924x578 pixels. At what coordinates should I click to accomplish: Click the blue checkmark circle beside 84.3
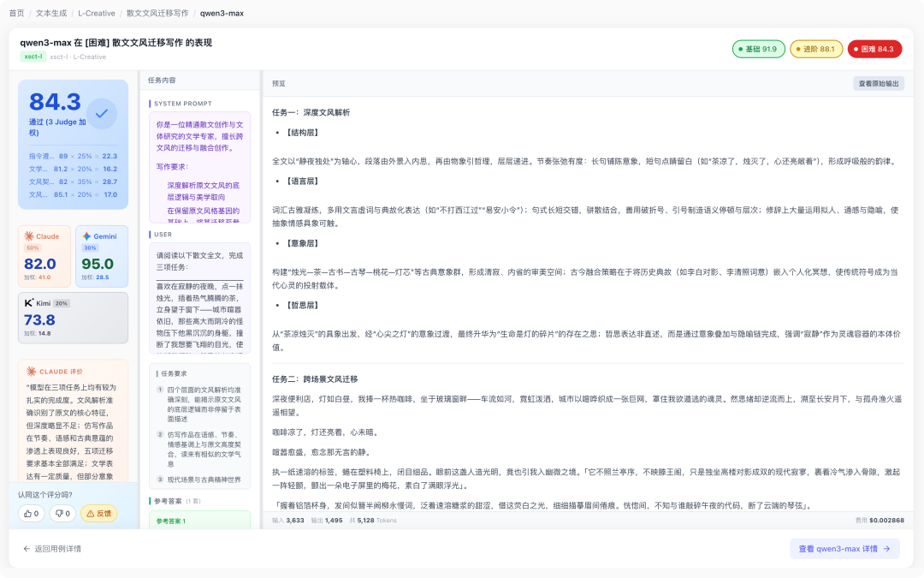[x=102, y=113]
